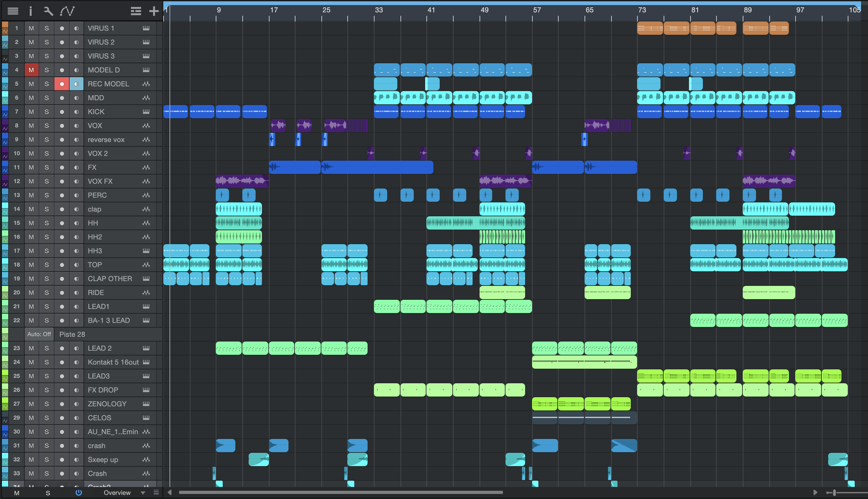
Task: Open the BA-1 3 LEAD instrument icon
Action: click(x=146, y=320)
